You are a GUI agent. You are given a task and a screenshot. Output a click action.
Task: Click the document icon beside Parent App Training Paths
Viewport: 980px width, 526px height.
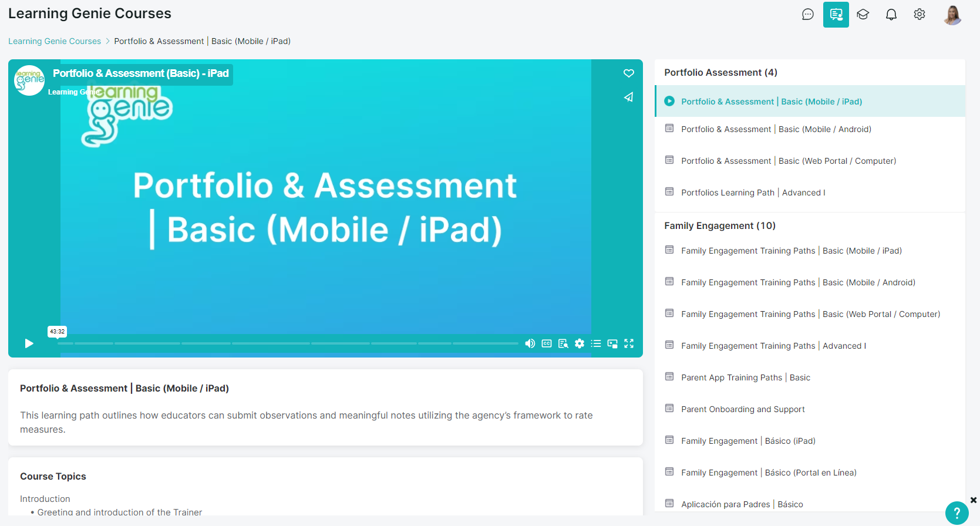tap(669, 377)
